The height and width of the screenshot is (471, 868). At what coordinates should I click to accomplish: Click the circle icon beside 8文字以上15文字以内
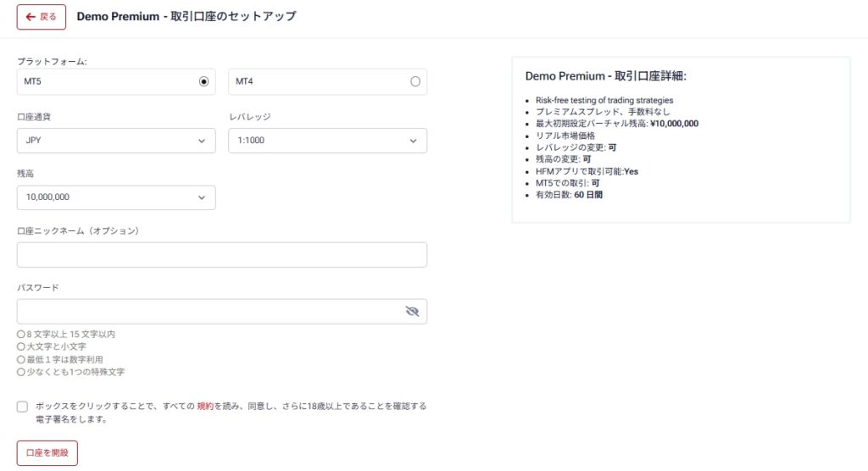click(21, 335)
